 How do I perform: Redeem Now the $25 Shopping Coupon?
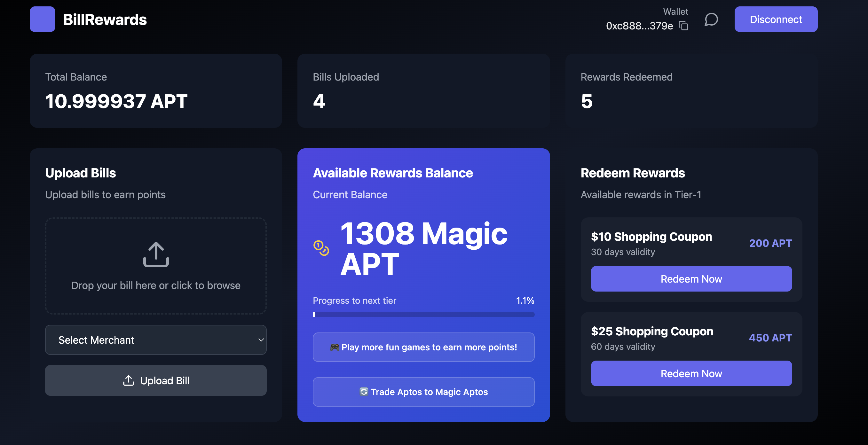tap(691, 373)
